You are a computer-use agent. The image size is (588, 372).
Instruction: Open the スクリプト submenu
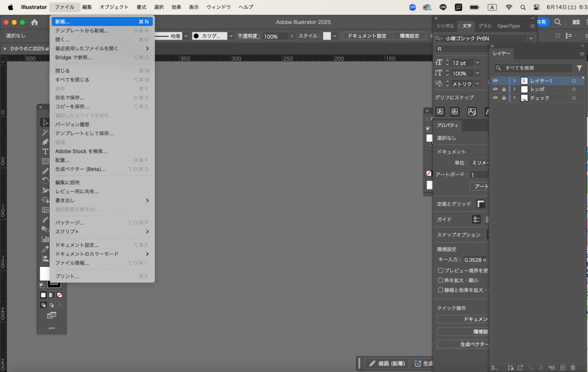tap(102, 232)
